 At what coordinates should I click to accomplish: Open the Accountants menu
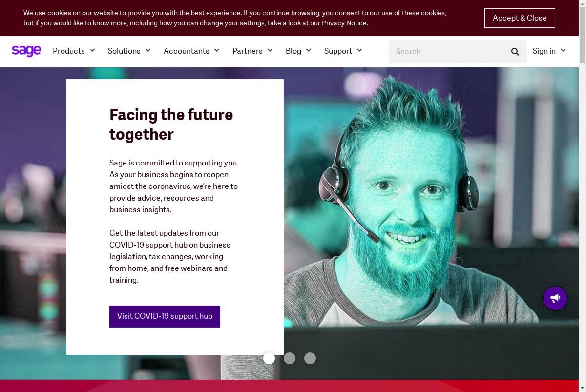pos(186,51)
